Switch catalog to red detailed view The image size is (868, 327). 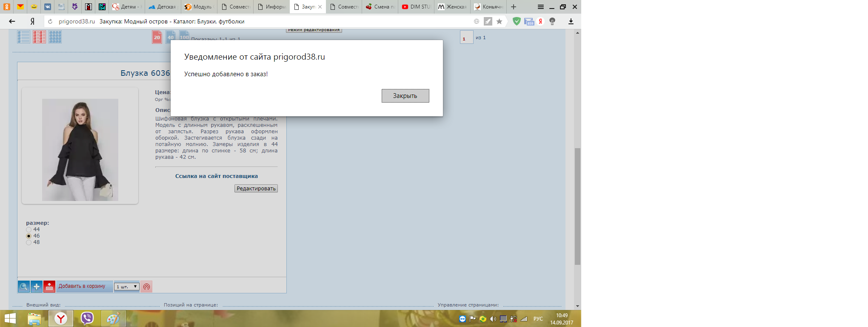click(x=40, y=37)
